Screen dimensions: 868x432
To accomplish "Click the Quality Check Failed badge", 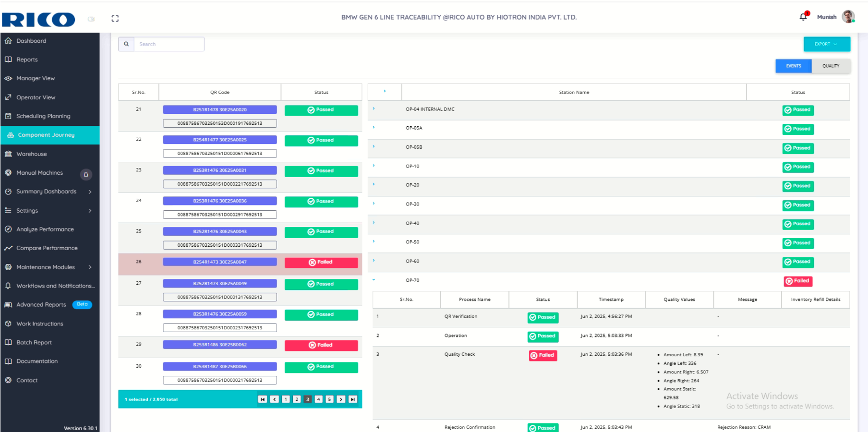I will click(x=543, y=356).
